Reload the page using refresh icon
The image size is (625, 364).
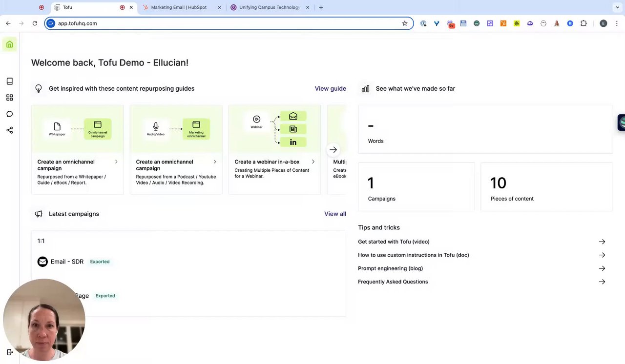click(x=35, y=23)
